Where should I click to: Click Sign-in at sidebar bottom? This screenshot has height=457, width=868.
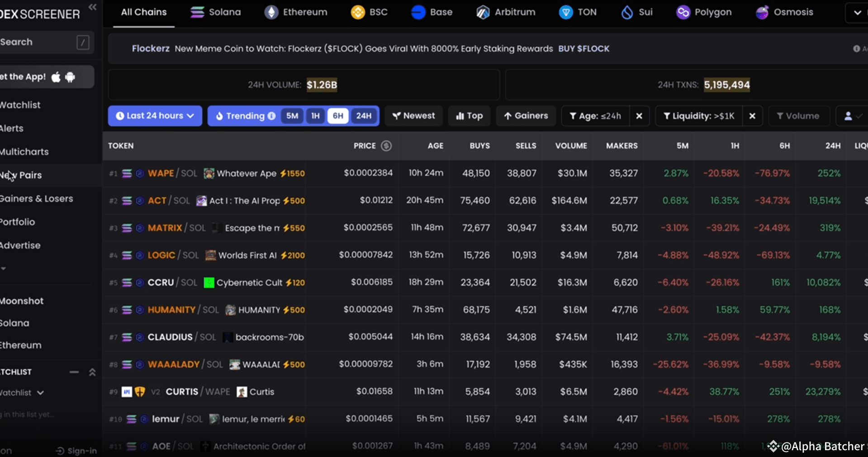(x=76, y=451)
